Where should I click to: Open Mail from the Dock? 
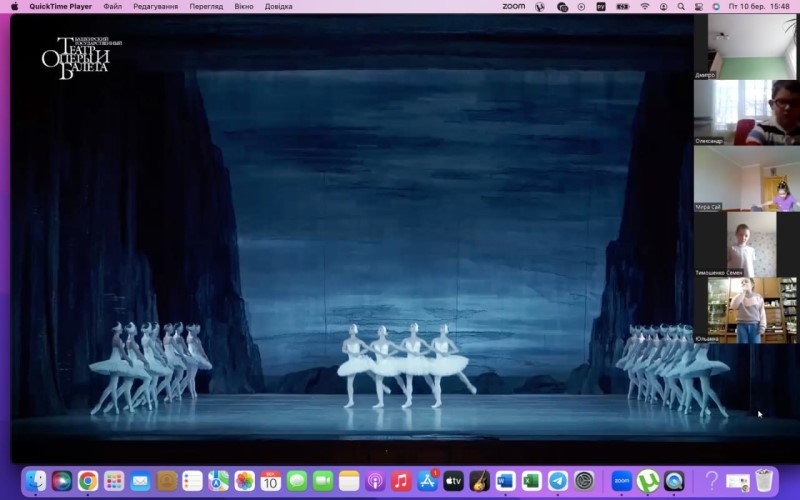[x=140, y=481]
